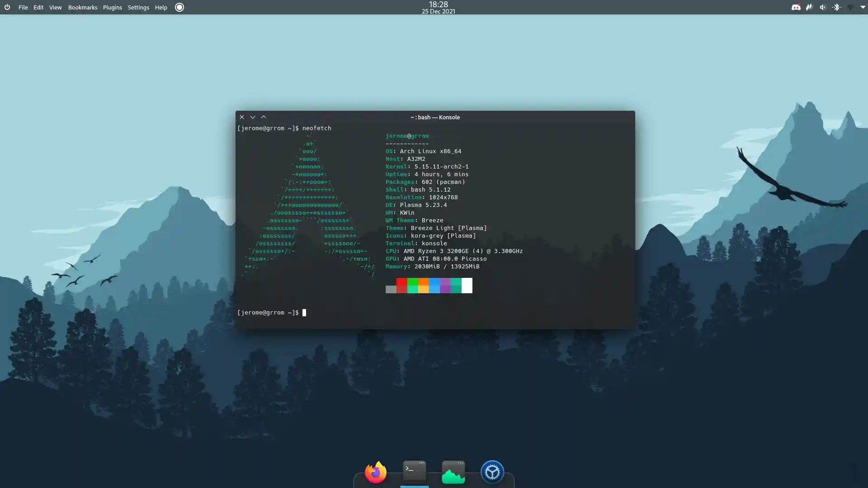Open the Bookmarks menu
868x488 pixels.
point(83,7)
